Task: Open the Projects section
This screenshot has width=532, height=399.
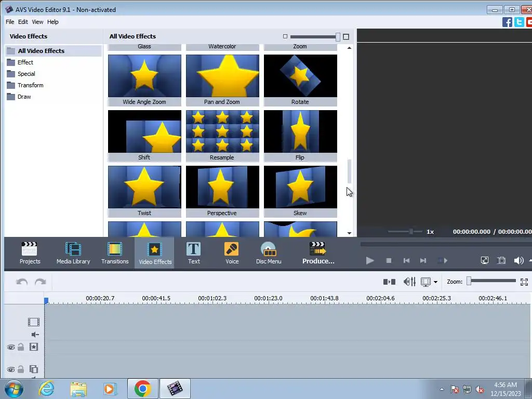Action: click(x=30, y=253)
